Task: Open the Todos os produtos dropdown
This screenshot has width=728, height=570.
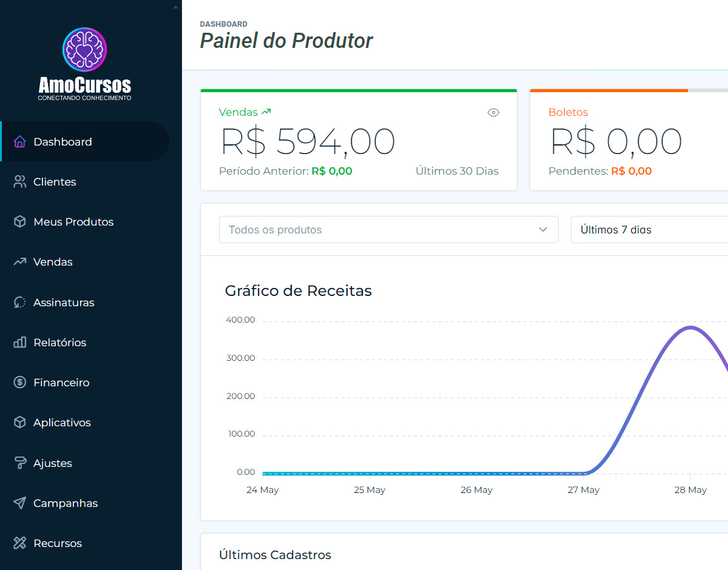Action: [x=388, y=230]
